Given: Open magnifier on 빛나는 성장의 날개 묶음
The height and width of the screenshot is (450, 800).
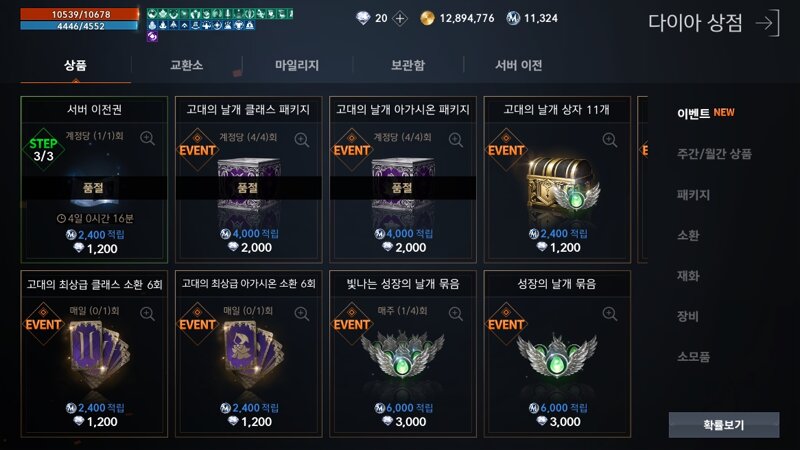Looking at the screenshot, I should pos(456,314).
